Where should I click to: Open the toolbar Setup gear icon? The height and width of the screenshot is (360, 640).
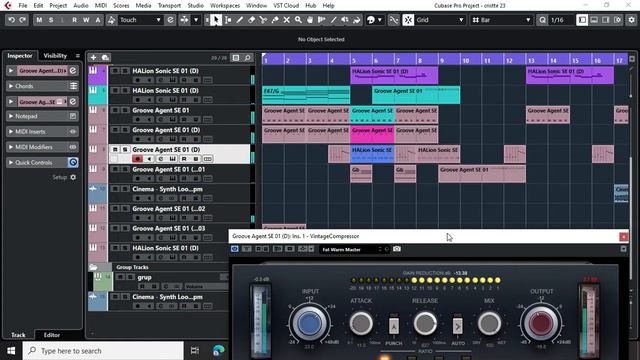(632, 20)
